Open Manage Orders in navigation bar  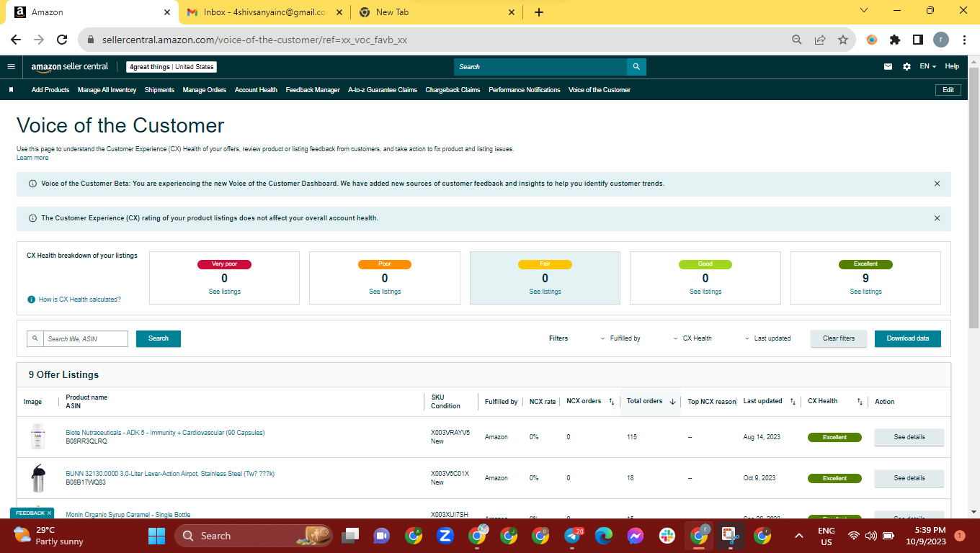point(205,90)
